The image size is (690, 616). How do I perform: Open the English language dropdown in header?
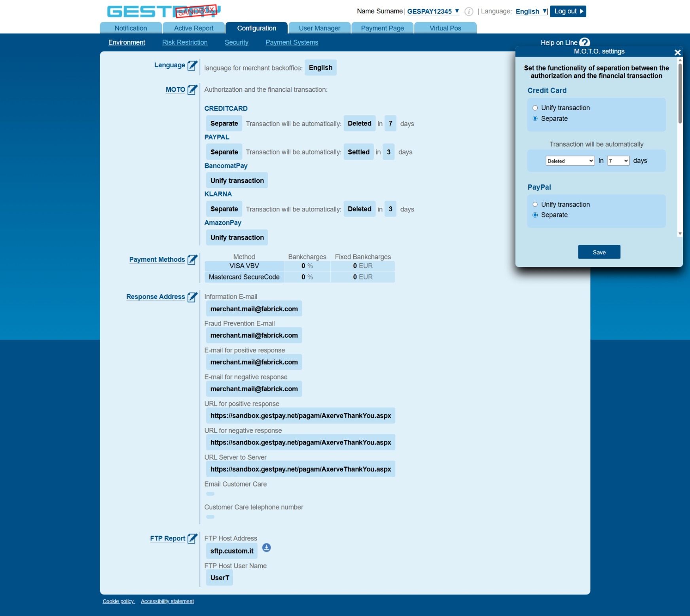[531, 11]
